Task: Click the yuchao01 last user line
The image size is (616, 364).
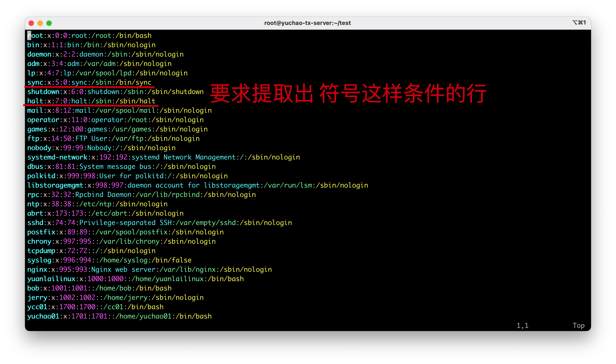Action: pyautogui.click(x=119, y=316)
